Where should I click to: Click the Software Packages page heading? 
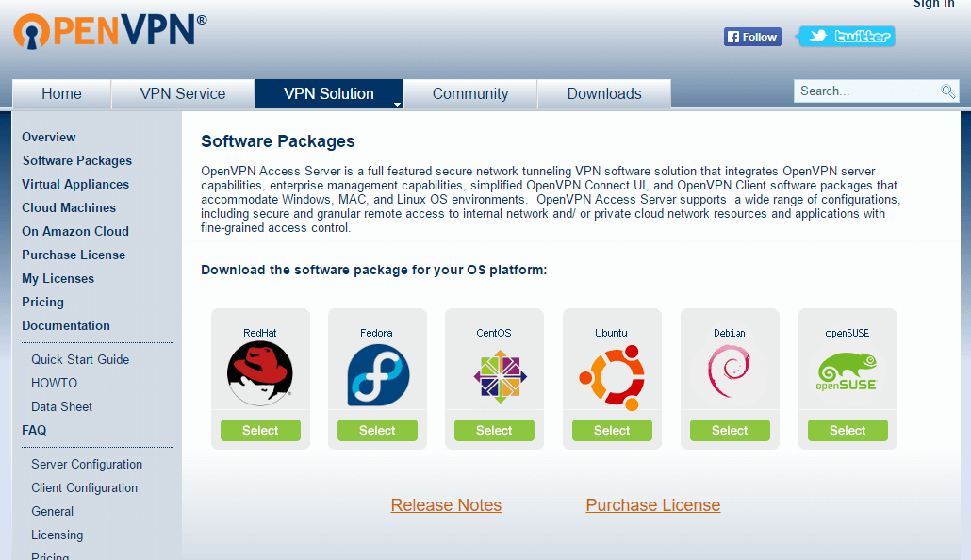point(278,141)
